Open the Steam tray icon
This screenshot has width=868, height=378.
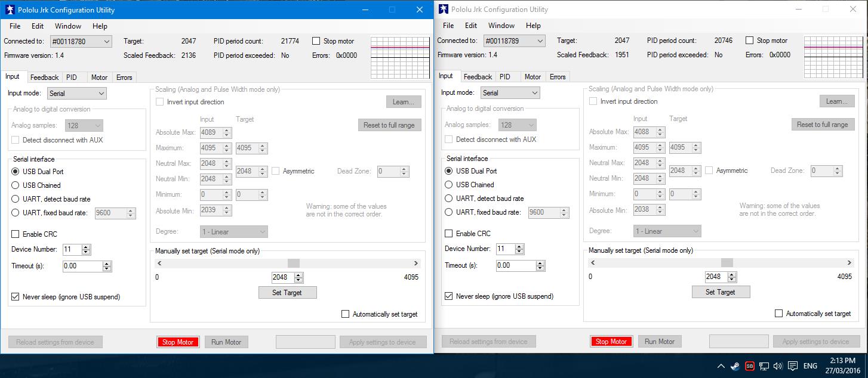pyautogui.click(x=735, y=365)
